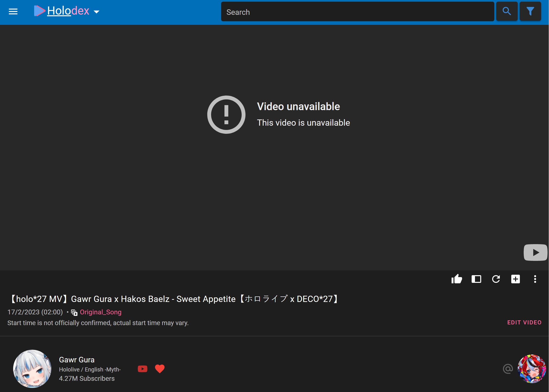
Task: Click the 4.27M Subscribers text
Action: tap(87, 378)
